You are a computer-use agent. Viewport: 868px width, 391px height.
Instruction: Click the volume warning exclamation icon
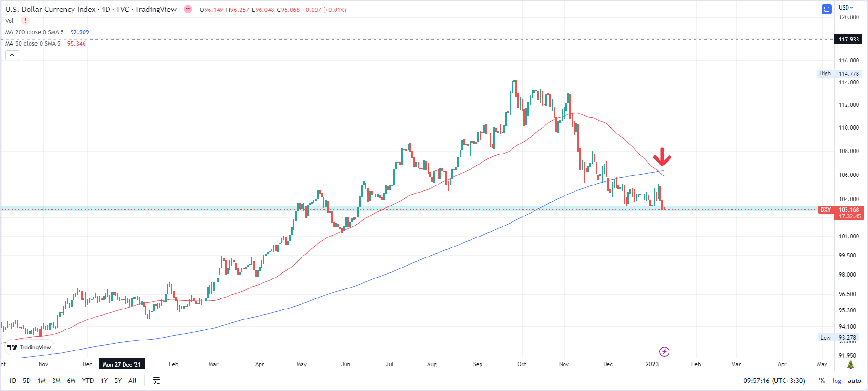[25, 21]
